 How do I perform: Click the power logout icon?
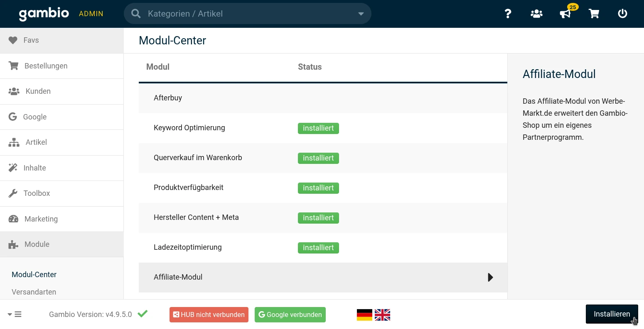[622, 14]
